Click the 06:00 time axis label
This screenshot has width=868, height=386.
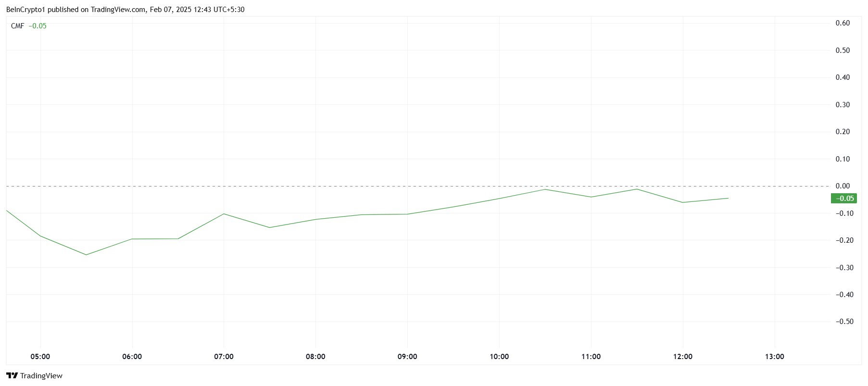pos(132,357)
